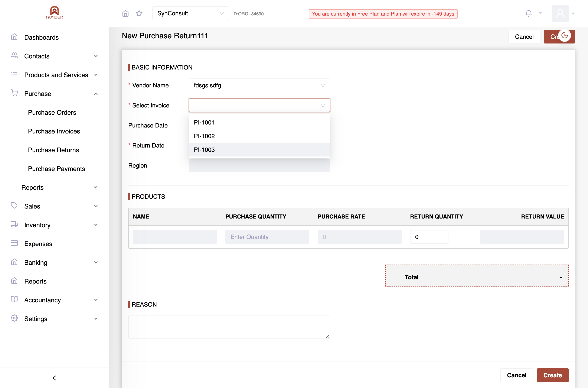
Task: Open the dropdown arrow beside notifications bell
Action: click(540, 13)
